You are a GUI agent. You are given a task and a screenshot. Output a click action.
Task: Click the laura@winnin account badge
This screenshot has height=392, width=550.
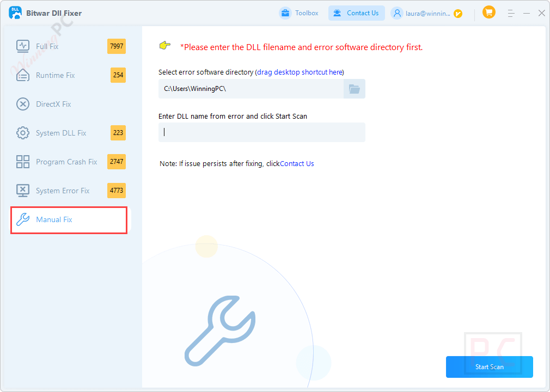427,13
